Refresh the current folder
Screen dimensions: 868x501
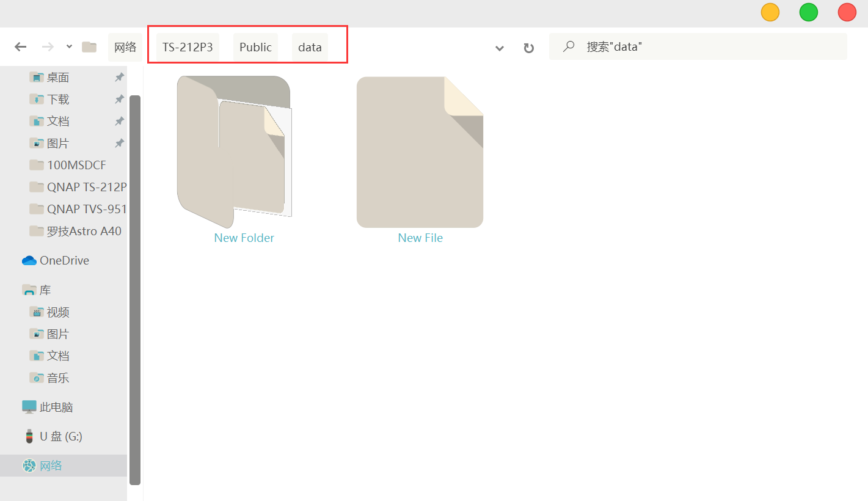[x=529, y=48]
